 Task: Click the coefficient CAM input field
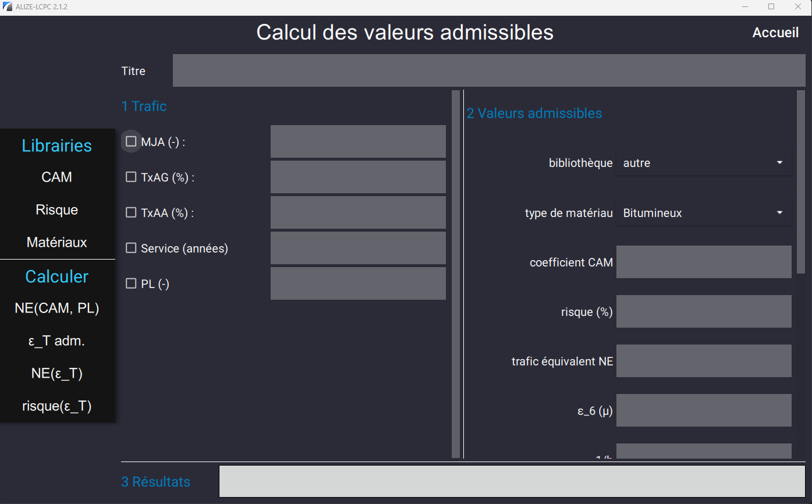704,262
